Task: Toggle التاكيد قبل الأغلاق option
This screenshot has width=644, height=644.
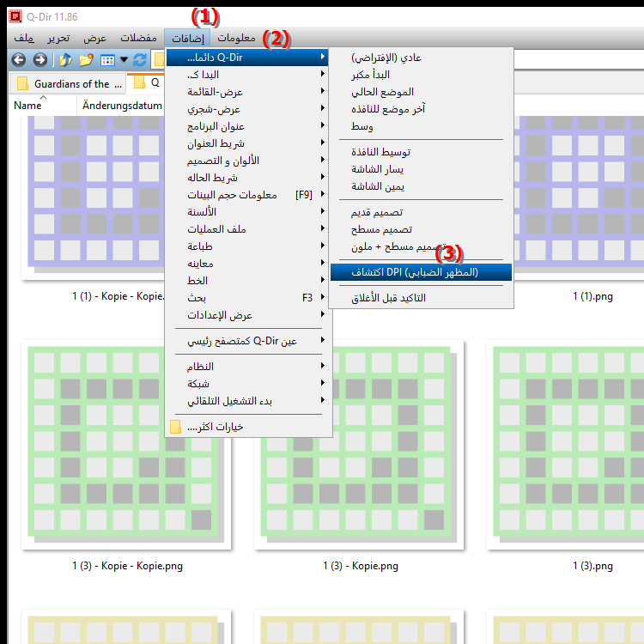Action: click(x=421, y=298)
